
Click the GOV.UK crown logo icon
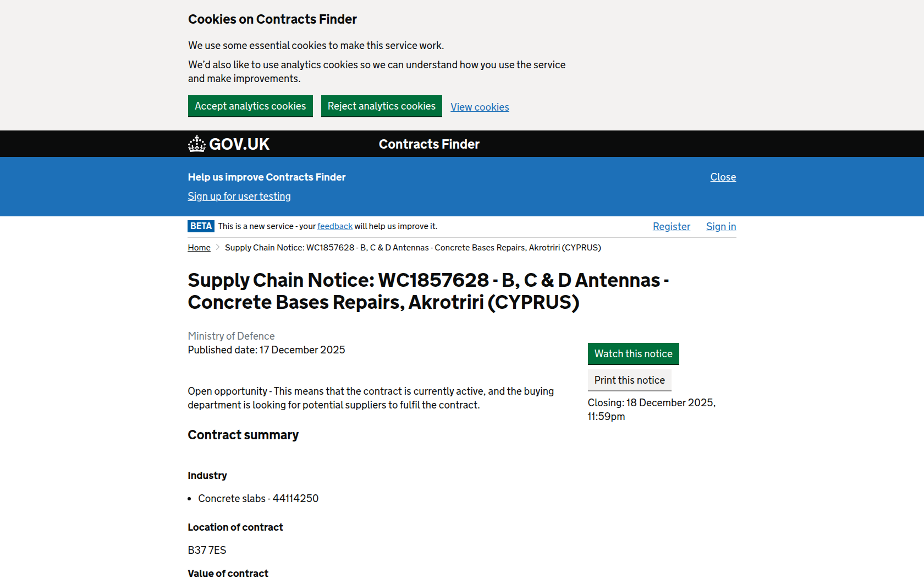tap(196, 144)
